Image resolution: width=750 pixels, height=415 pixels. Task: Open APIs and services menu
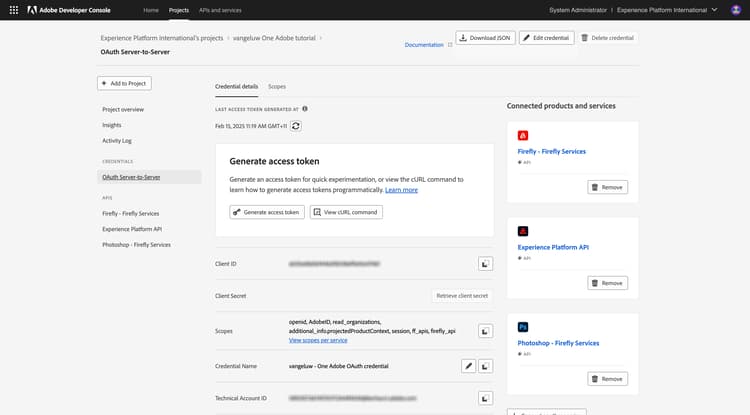(220, 10)
